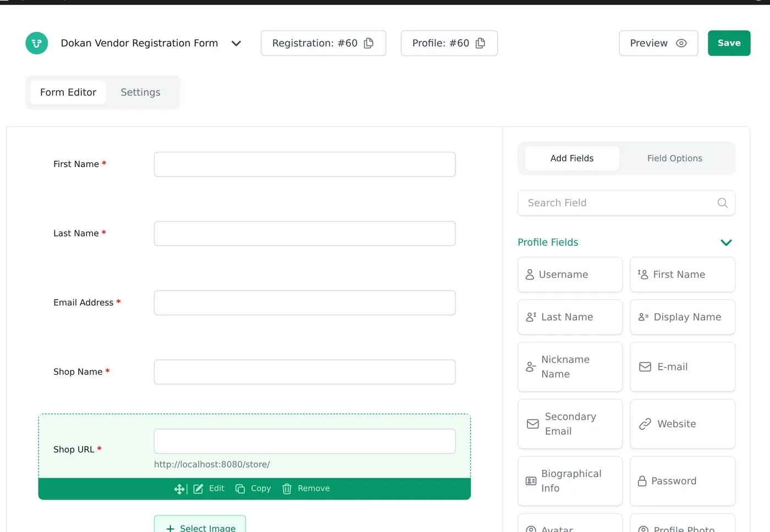Click the Profile Fields heading text
Viewport: 770px width, 532px height.
click(548, 243)
